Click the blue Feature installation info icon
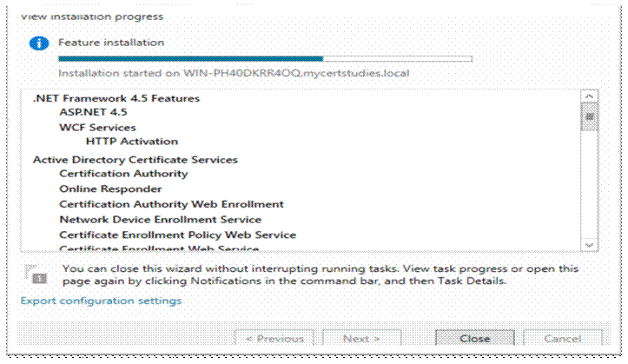Image resolution: width=628 pixels, height=364 pixels. (39, 43)
